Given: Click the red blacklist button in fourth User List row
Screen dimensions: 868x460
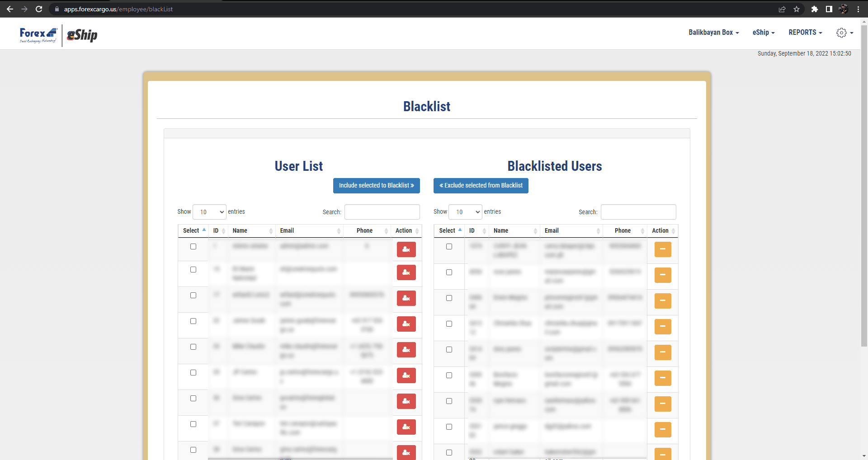Looking at the screenshot, I should 406,324.
